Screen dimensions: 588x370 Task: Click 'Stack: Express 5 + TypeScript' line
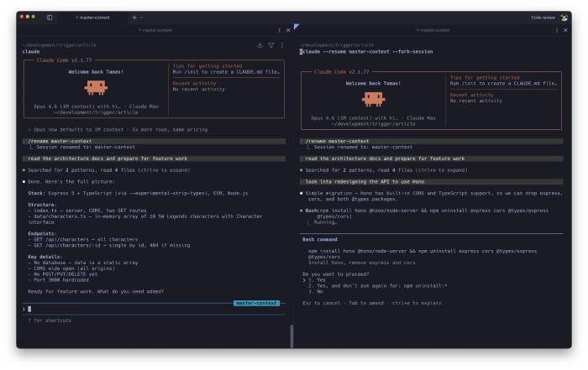click(x=138, y=193)
